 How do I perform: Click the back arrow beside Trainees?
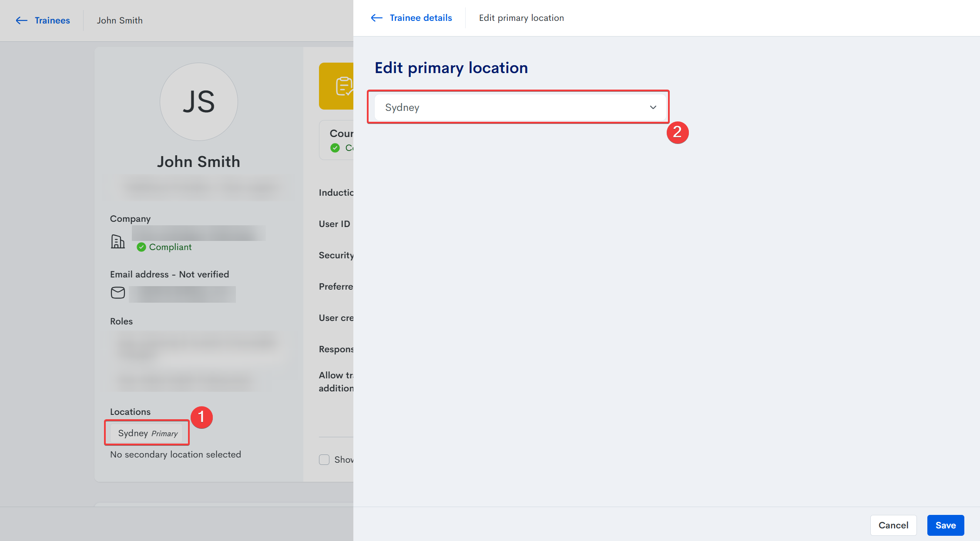coord(21,20)
